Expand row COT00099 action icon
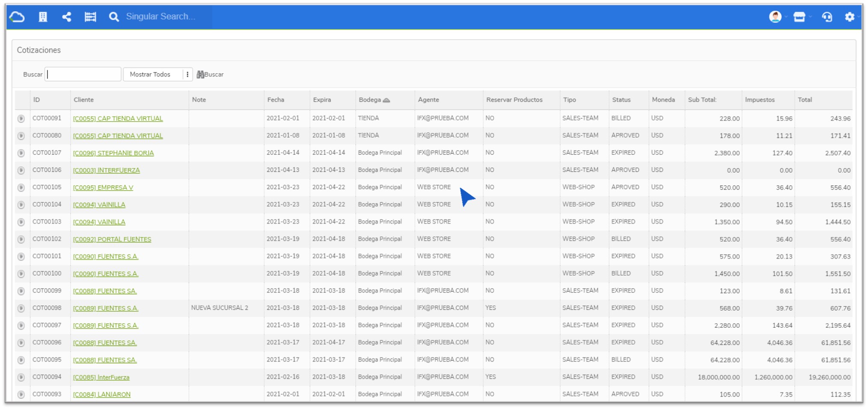Viewport: 868px width, 409px height. point(21,291)
